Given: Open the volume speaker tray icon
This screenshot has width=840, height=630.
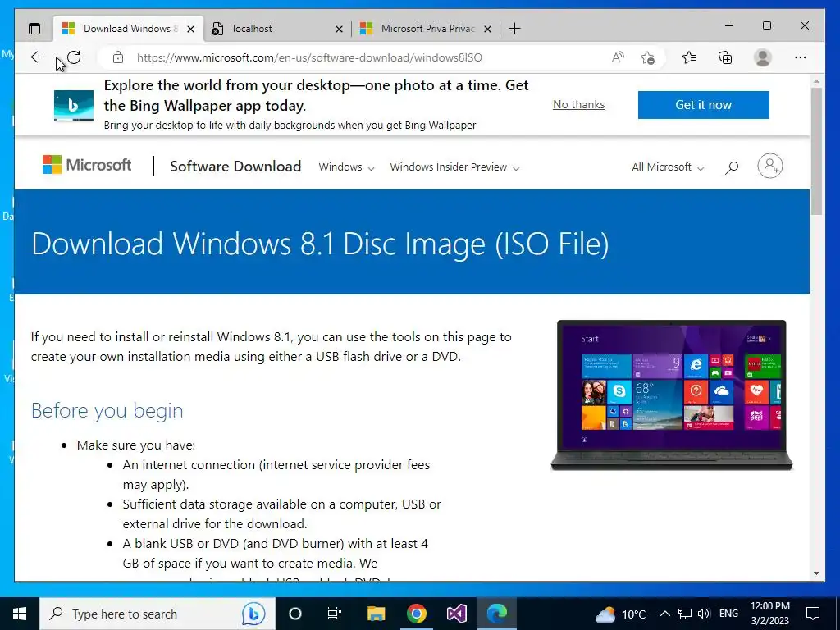Looking at the screenshot, I should click(704, 614).
